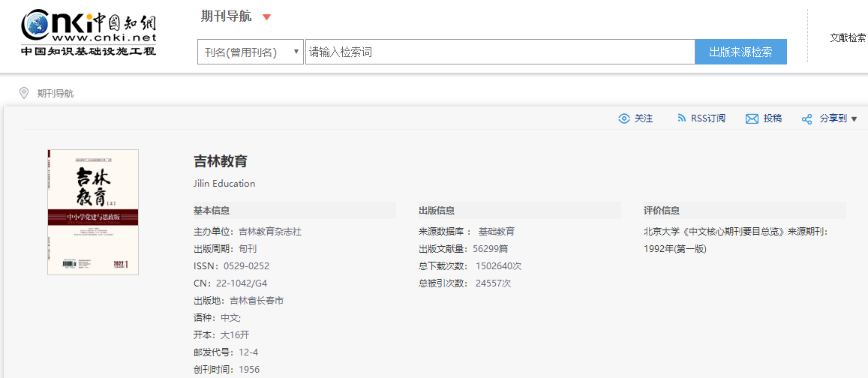Viewport: 868px width, 378px height.
Task: Click 总下载次数 1502640次 line
Action: point(470,266)
